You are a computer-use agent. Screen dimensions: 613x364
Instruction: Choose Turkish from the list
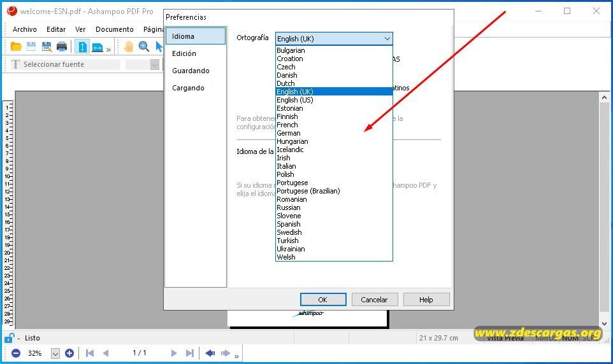pos(334,241)
